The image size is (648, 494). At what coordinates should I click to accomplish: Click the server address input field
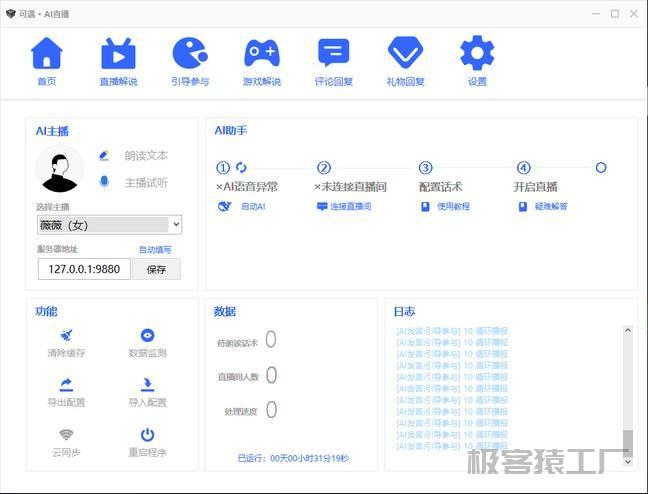coord(84,269)
